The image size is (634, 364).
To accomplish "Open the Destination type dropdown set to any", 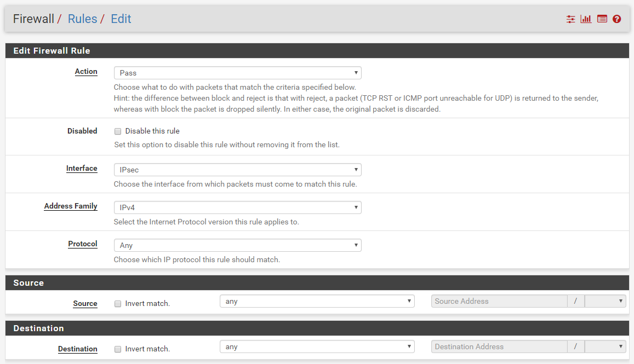I will point(317,346).
